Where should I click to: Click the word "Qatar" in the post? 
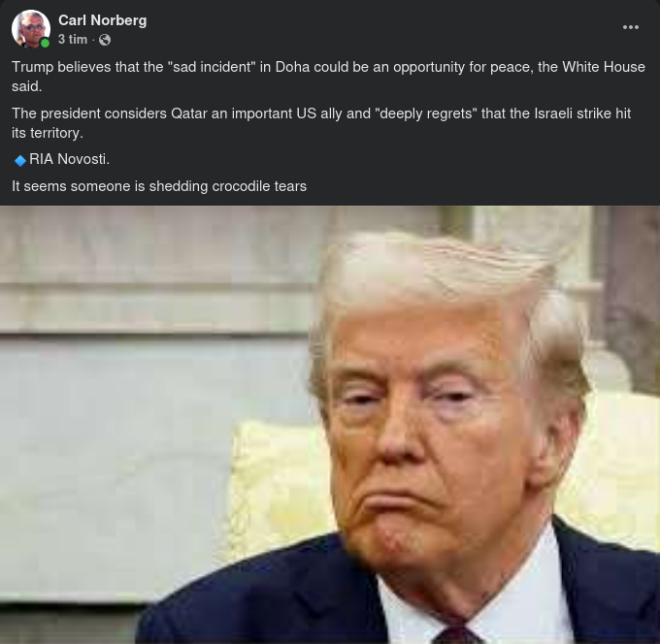click(189, 113)
